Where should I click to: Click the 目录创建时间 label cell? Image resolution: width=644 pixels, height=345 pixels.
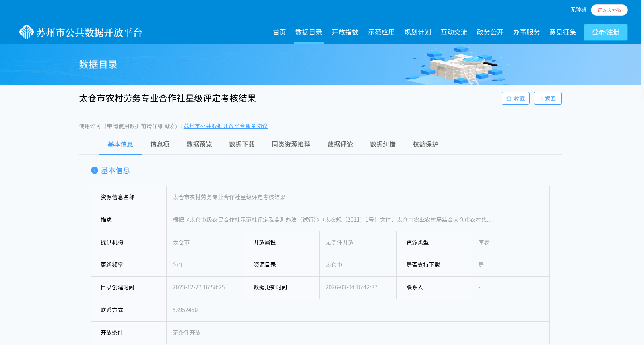pos(129,287)
